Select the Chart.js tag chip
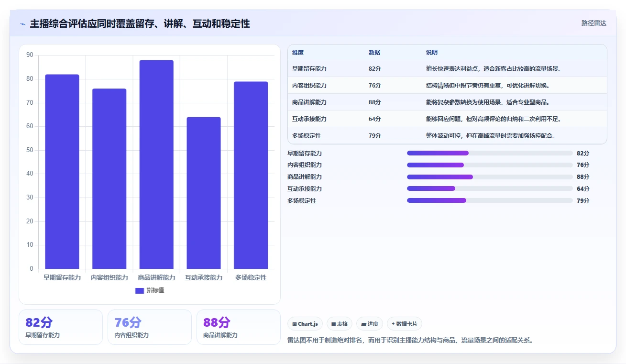This screenshot has height=364, width=626. (x=305, y=324)
